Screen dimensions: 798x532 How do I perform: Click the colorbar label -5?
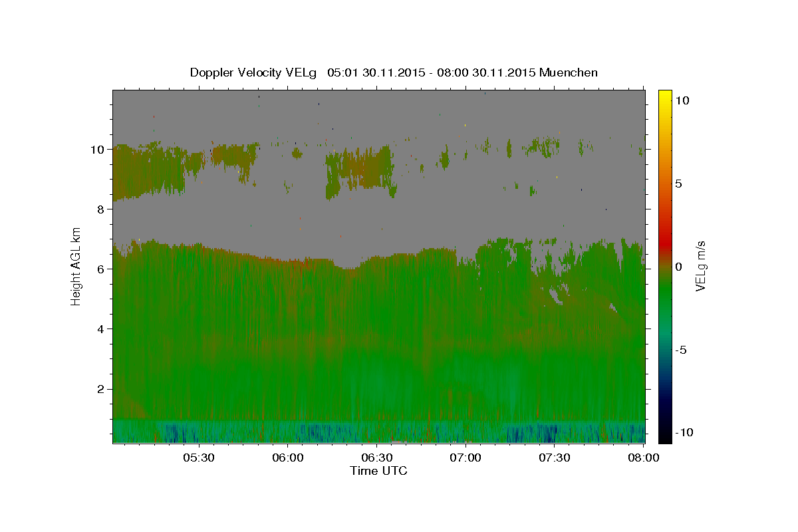tap(681, 350)
